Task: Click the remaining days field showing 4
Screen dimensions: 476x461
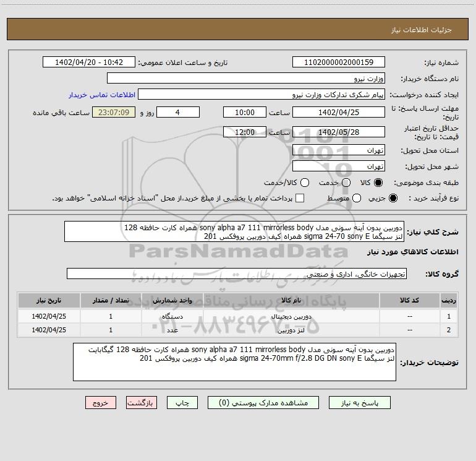Action: pyautogui.click(x=178, y=113)
